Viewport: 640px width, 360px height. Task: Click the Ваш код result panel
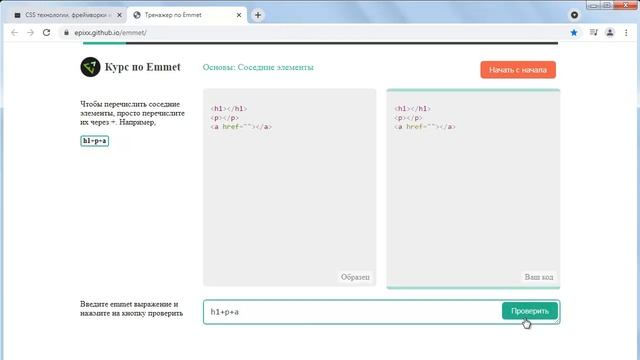[x=473, y=189]
